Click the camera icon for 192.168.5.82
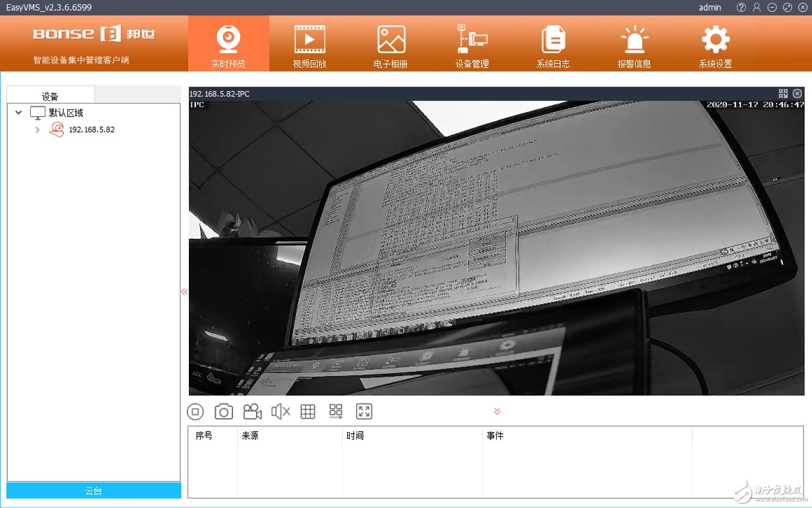The image size is (812, 508). 57,130
